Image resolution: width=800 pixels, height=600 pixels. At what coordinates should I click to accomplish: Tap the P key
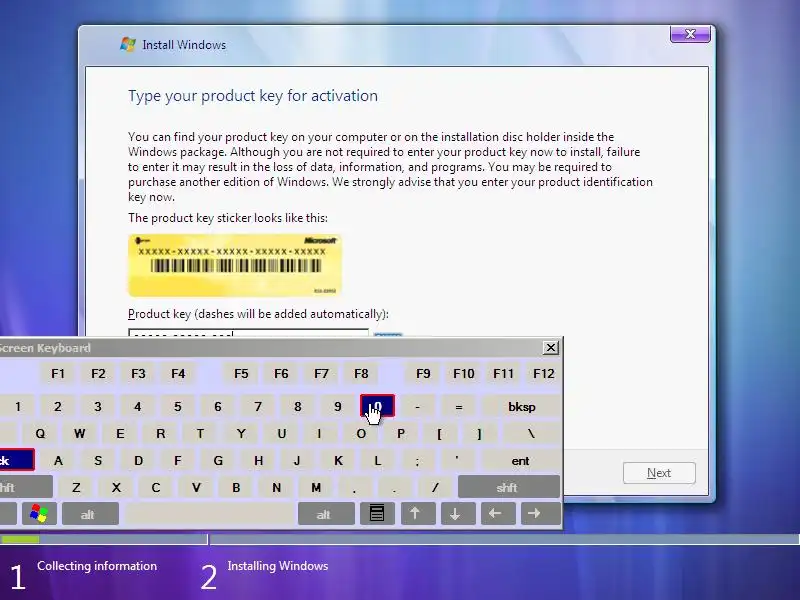pyautogui.click(x=401, y=434)
